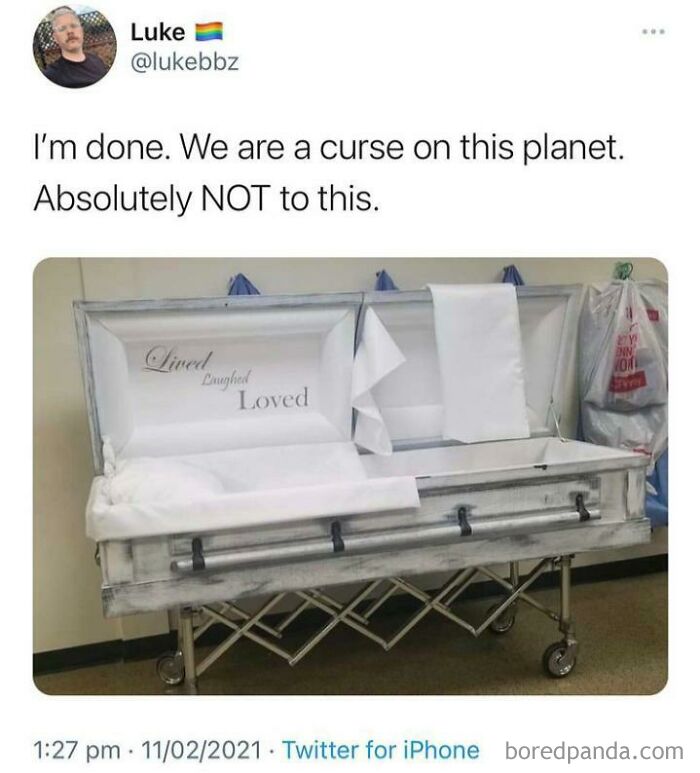Click the right front wheel of the cart
Viewport: 700px width, 773px height.
coord(559,659)
